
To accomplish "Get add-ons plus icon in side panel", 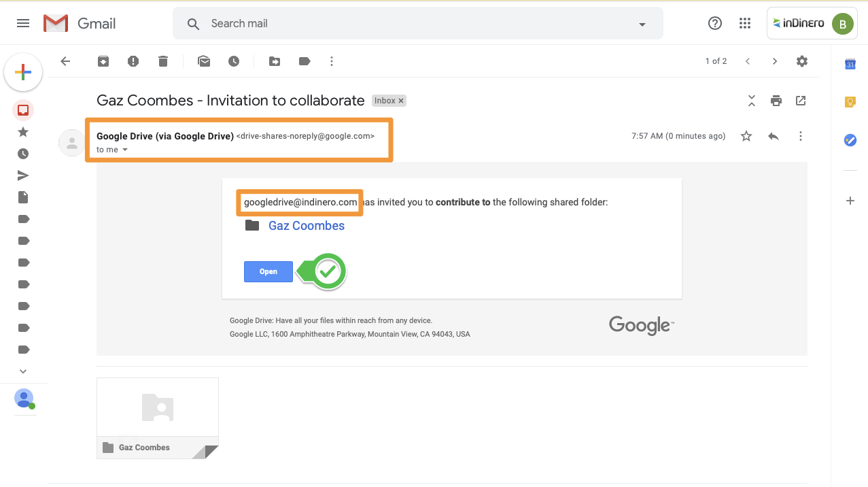I will click(x=850, y=201).
